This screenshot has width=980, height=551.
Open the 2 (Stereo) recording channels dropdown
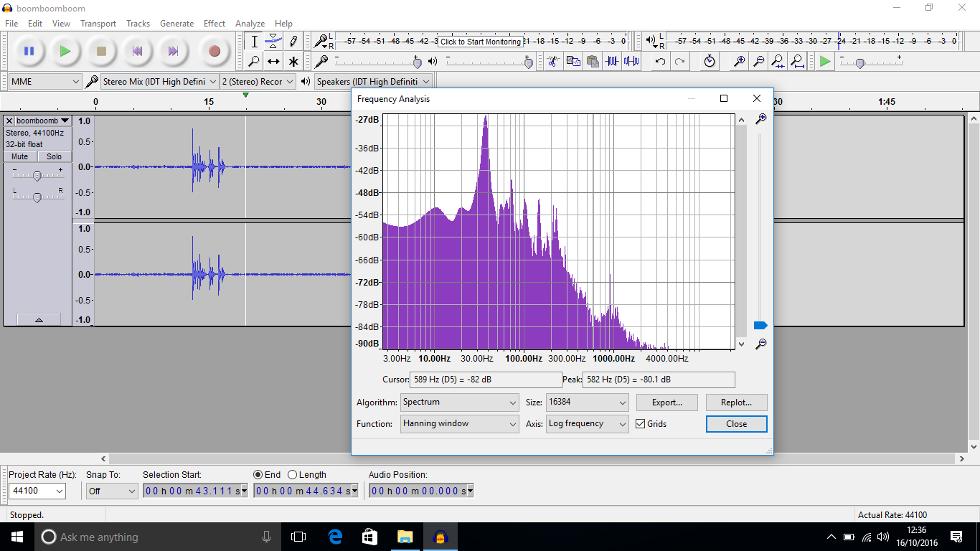pos(258,82)
